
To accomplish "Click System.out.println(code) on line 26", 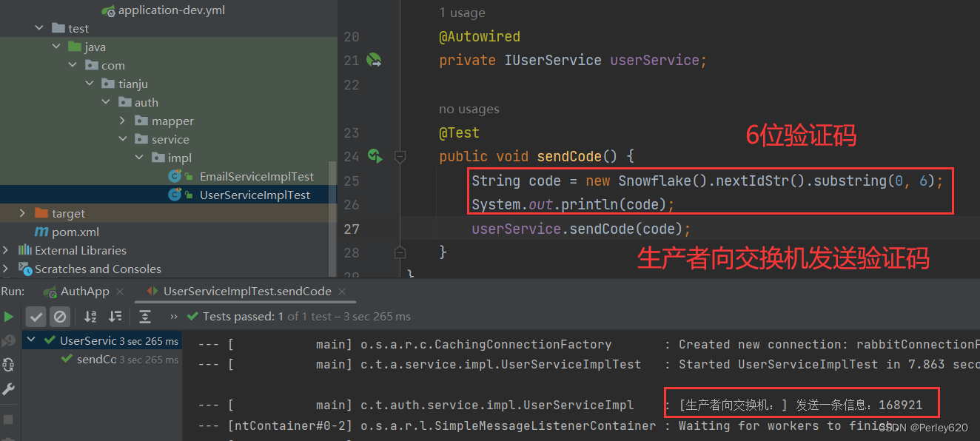I will coord(574,204).
